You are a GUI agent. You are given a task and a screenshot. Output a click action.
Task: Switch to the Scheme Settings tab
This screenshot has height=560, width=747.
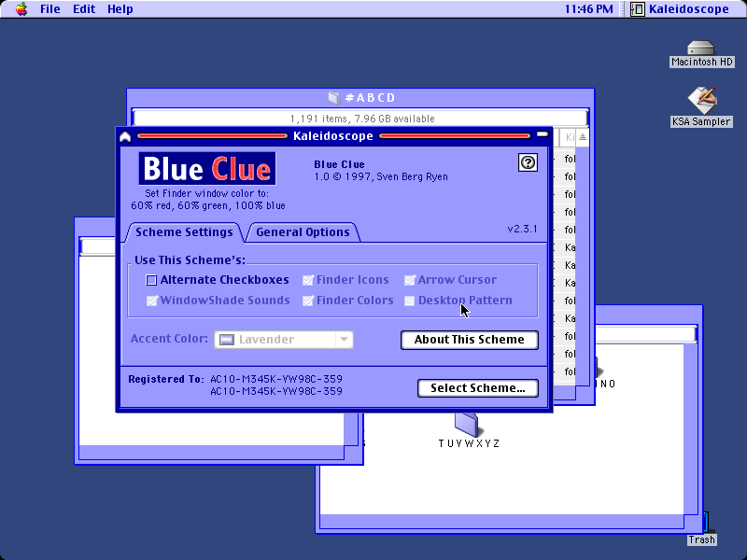tap(184, 232)
